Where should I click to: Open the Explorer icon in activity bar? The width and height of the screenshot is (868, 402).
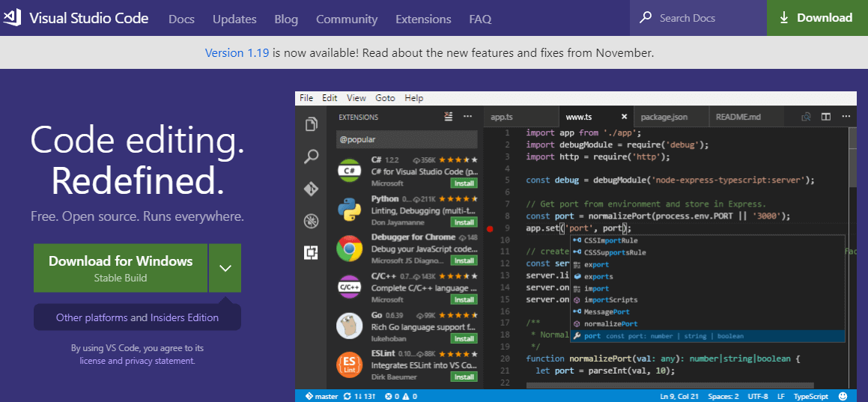point(311,124)
